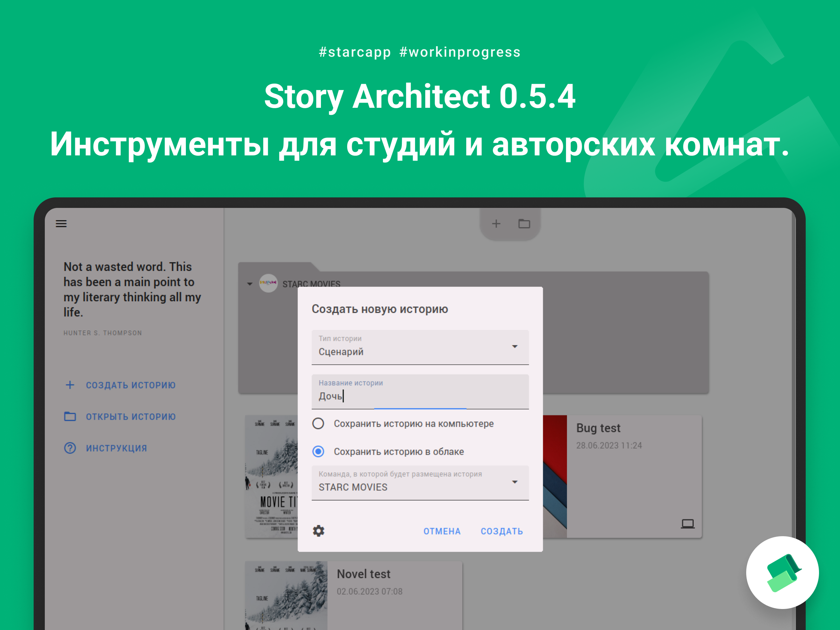Click СОЗДАТЬ ИСТОРИЮ in sidebar
This screenshot has width=840, height=630.
pyautogui.click(x=131, y=385)
